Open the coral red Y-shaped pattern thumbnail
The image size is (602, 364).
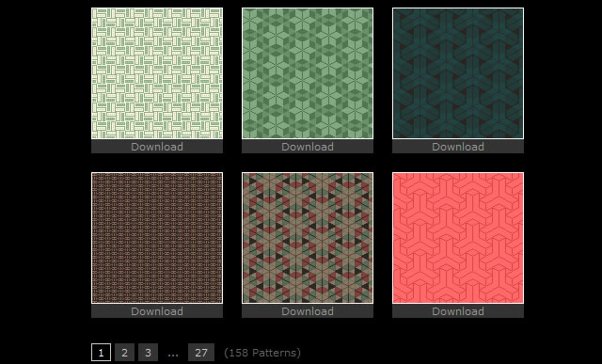458,238
